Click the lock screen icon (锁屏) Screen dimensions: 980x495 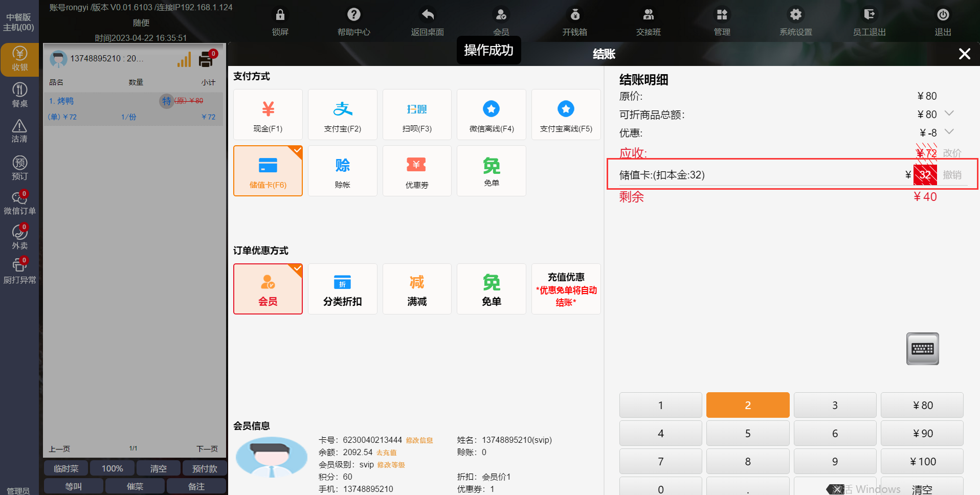click(280, 21)
